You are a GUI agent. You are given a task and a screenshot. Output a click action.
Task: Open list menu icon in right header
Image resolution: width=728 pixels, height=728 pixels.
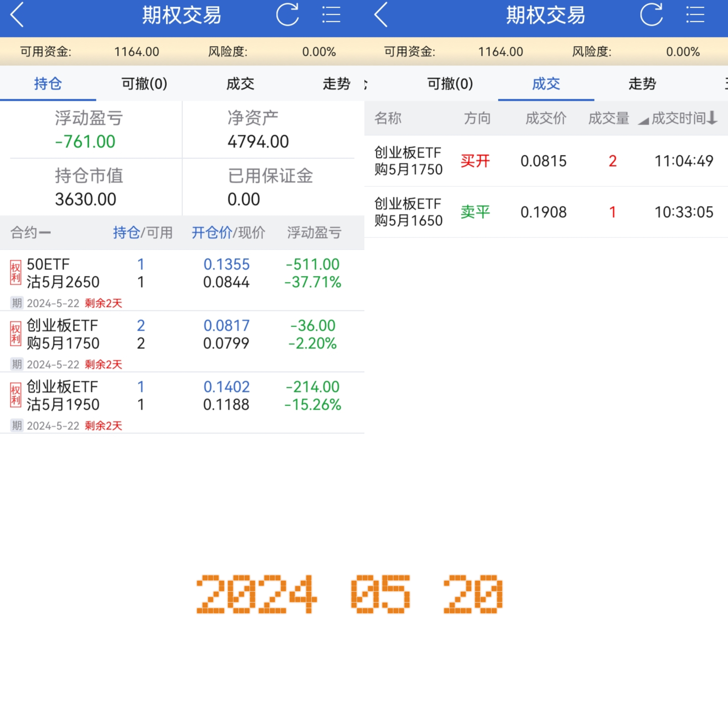695,15
